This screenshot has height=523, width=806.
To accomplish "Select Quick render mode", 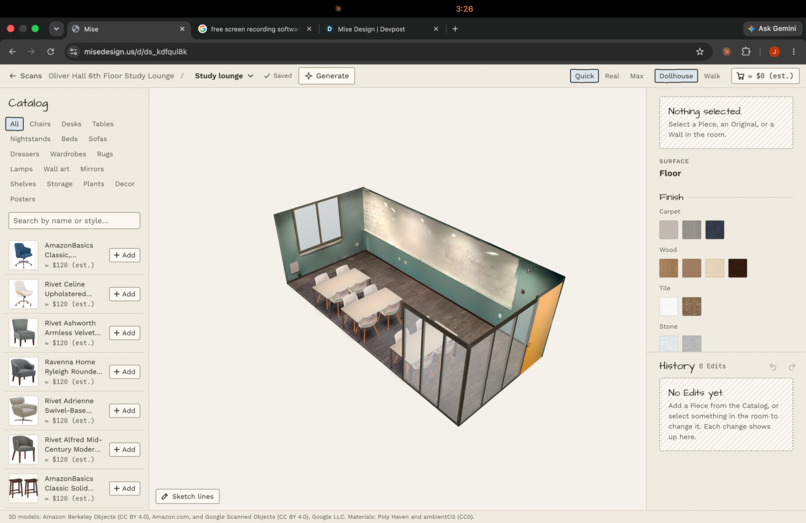I will coord(584,76).
